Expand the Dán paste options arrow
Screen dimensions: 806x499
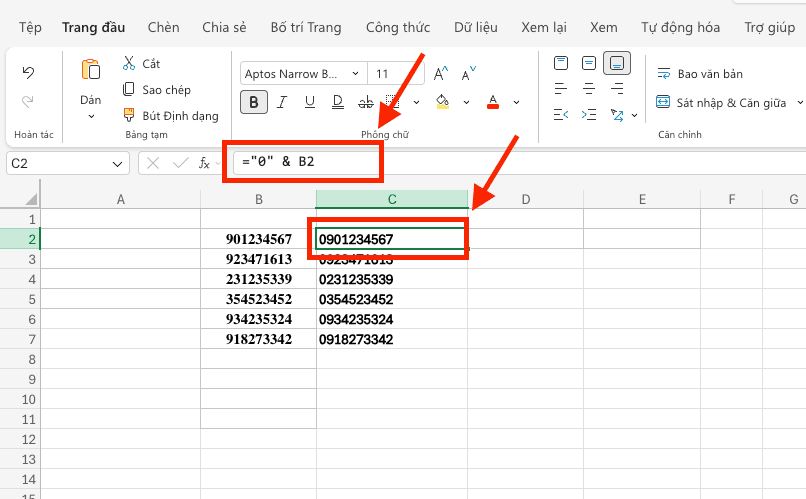(91, 117)
